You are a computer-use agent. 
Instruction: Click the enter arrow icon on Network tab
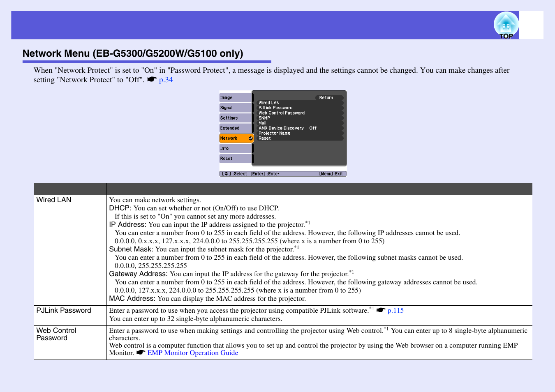pyautogui.click(x=250, y=138)
